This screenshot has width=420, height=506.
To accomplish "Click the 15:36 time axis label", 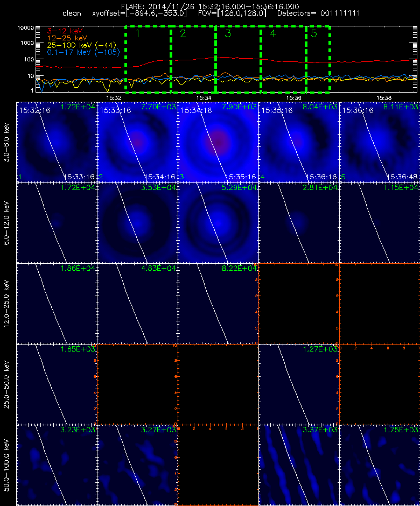I will [294, 97].
